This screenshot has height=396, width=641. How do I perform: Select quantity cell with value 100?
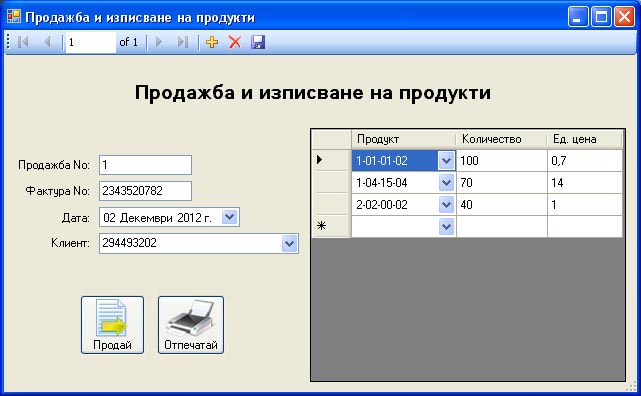502,161
